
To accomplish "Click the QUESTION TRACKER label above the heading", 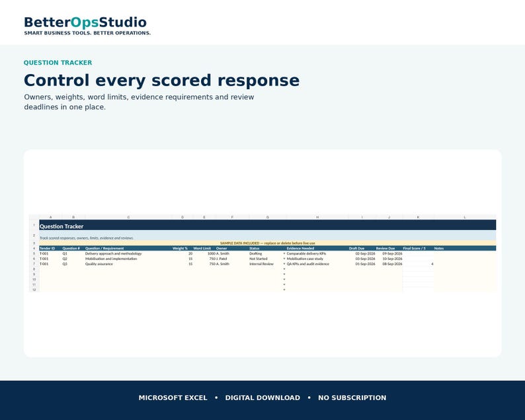I will [58, 63].
